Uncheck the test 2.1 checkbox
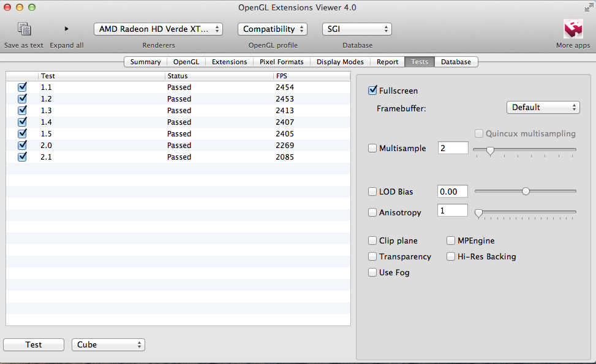The image size is (596, 364). pos(23,157)
